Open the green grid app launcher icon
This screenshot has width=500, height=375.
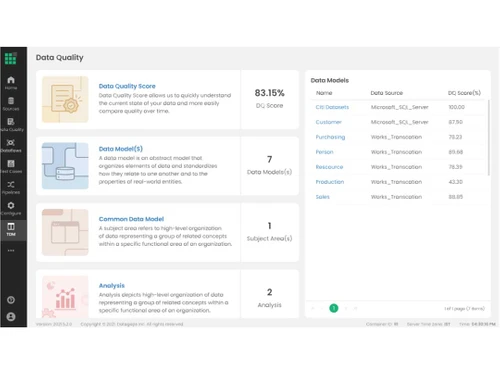coord(10,58)
